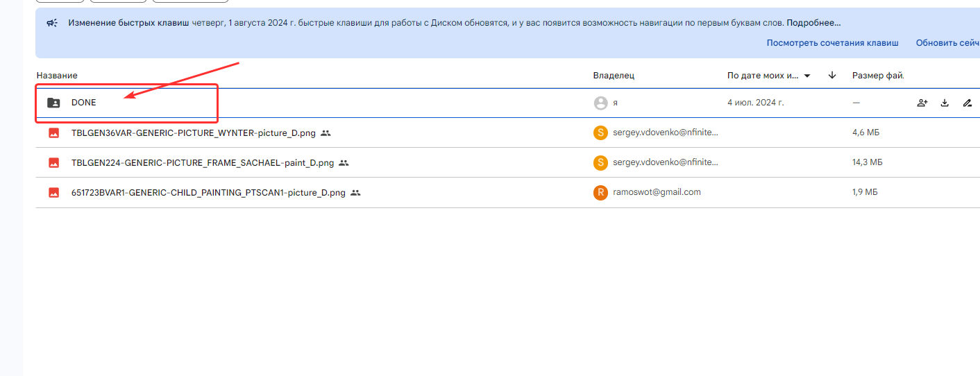Click the image icon of the TBLGEN224 file
The image size is (980, 376).
(53, 162)
